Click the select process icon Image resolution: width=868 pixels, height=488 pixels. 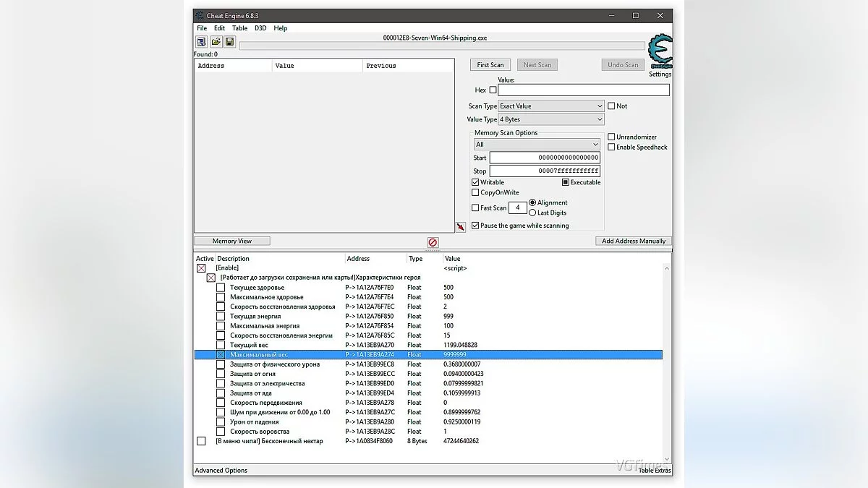click(x=201, y=42)
